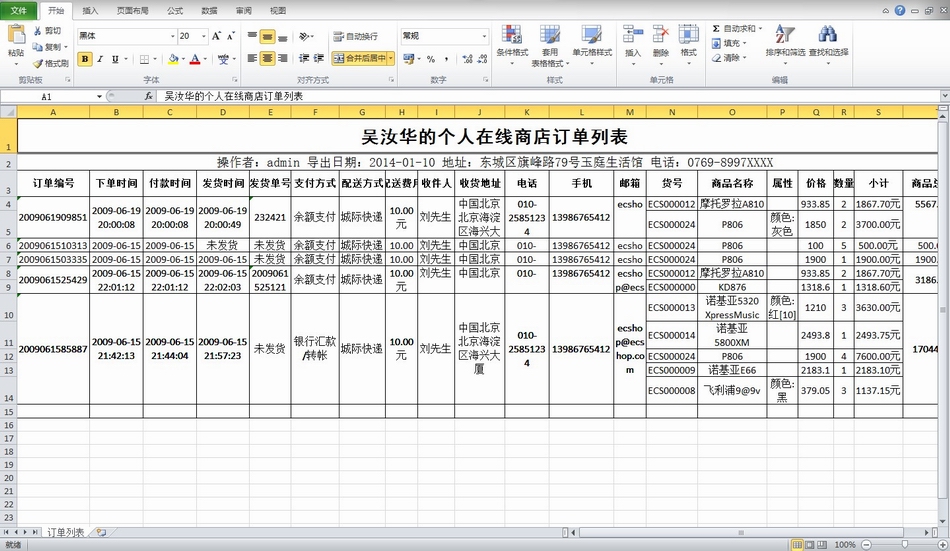Click Wrap Text (自动换行) button
950x551 pixels.
point(356,36)
